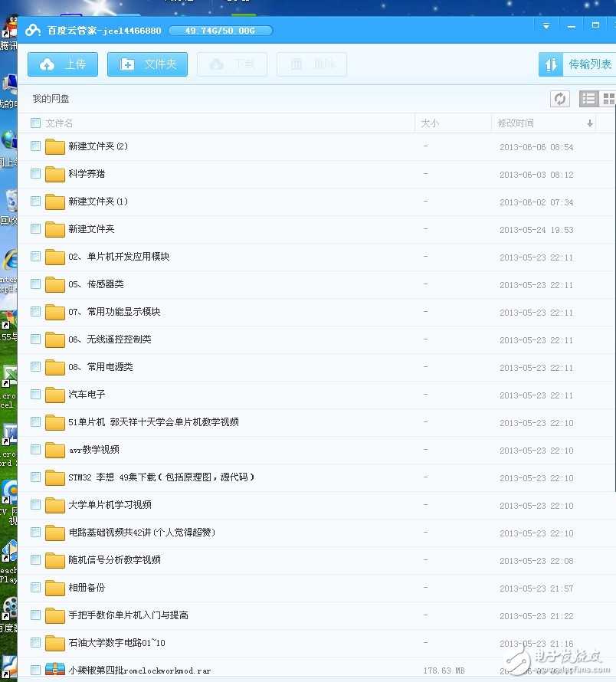Create a new folder with 文件夹 button
This screenshot has height=682, width=616.
(147, 64)
